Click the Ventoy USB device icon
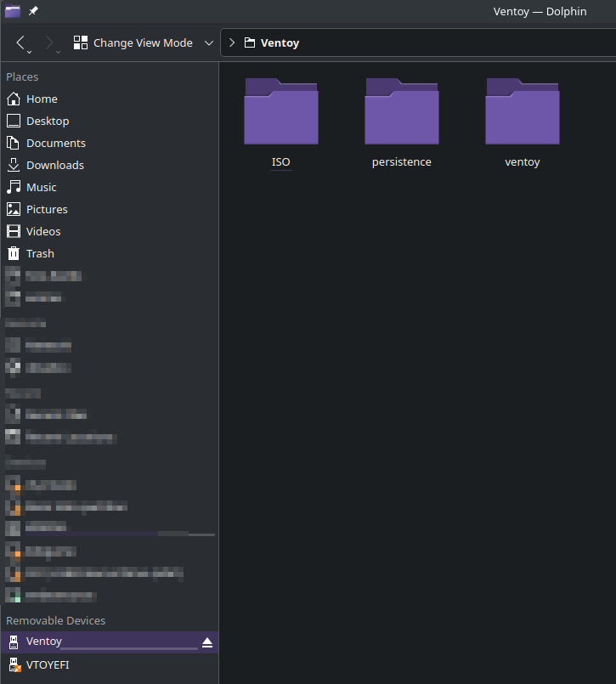Screen dimensions: 616x684 click(x=14, y=642)
